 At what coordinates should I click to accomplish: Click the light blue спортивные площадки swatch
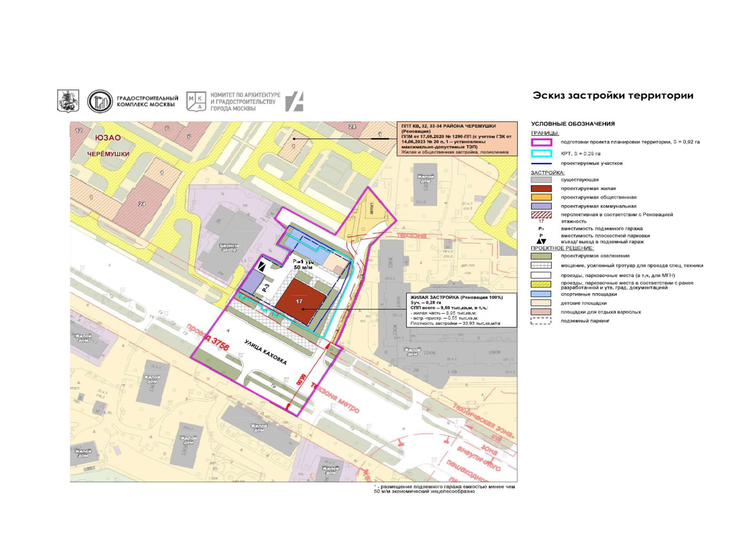(x=541, y=294)
